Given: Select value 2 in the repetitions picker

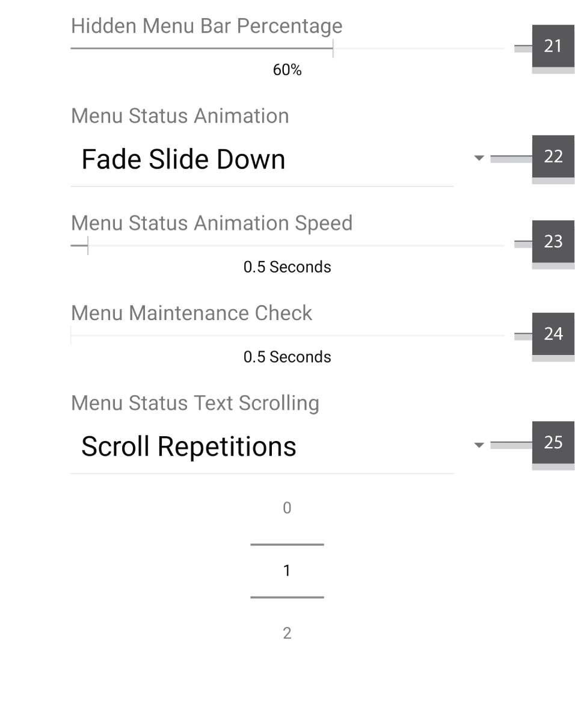Looking at the screenshot, I should click(x=287, y=632).
